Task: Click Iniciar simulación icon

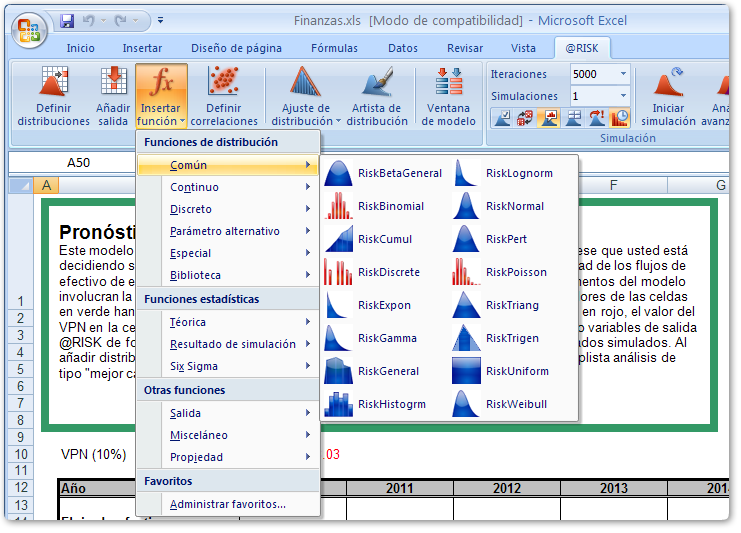Action: [x=668, y=96]
